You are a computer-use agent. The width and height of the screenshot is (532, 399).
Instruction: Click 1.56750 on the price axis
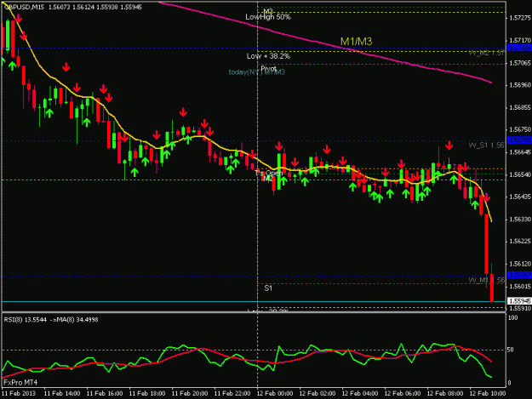point(520,130)
